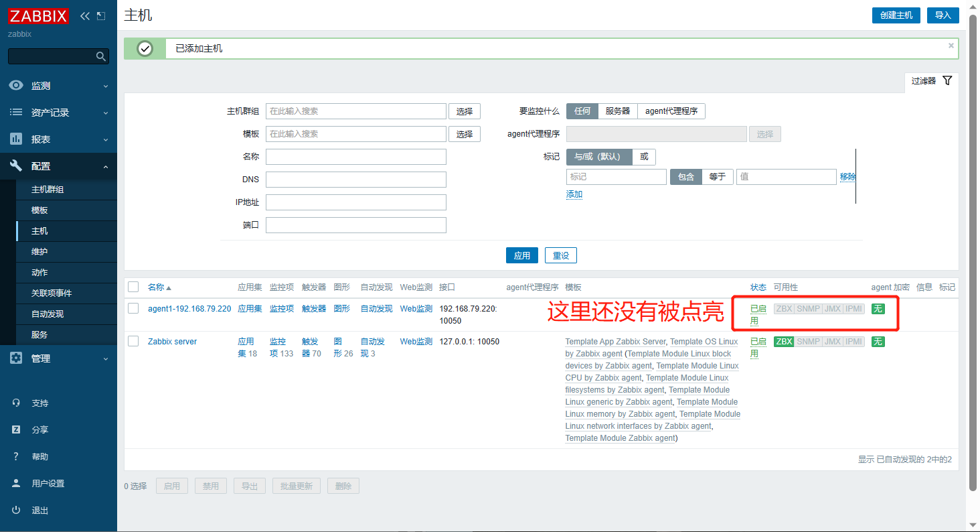Screen dimensions: 980x532
Task: Click the 监测 eye icon
Action: (x=16, y=86)
